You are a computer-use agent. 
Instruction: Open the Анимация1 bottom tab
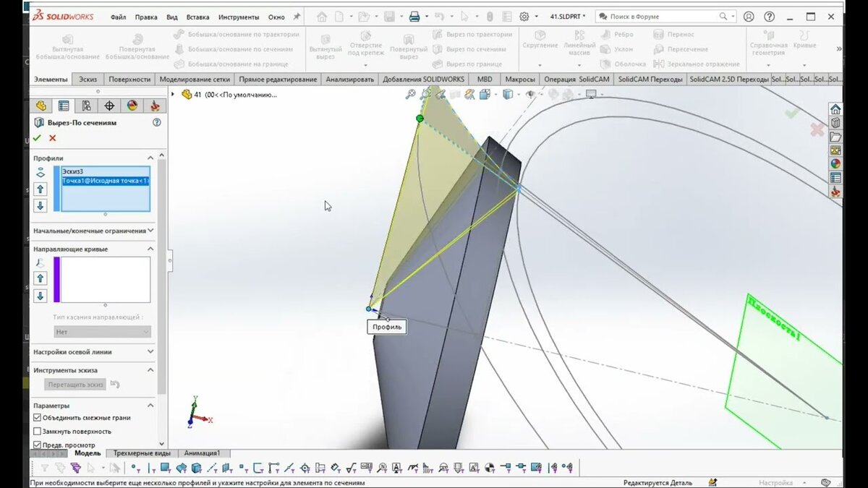pyautogui.click(x=202, y=453)
